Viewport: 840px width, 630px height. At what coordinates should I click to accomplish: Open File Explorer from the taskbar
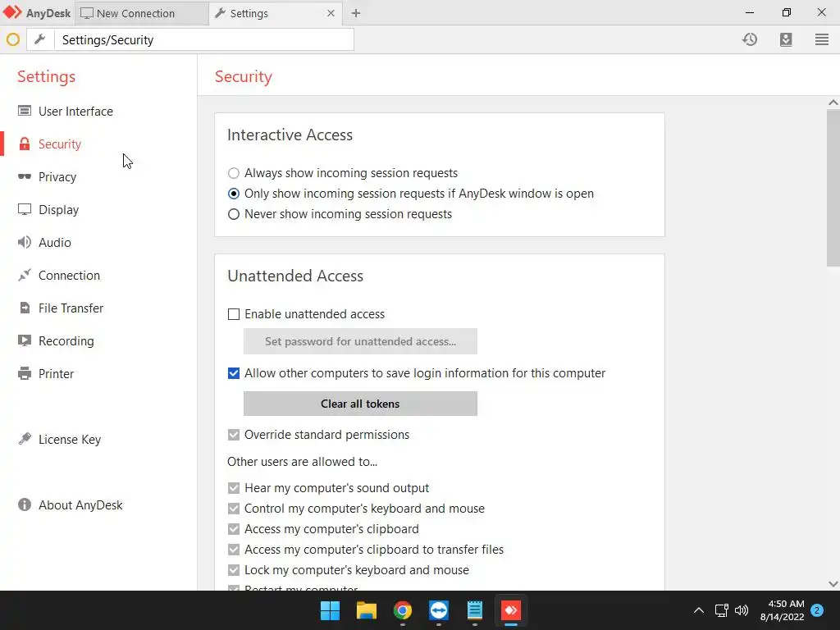coord(367,610)
